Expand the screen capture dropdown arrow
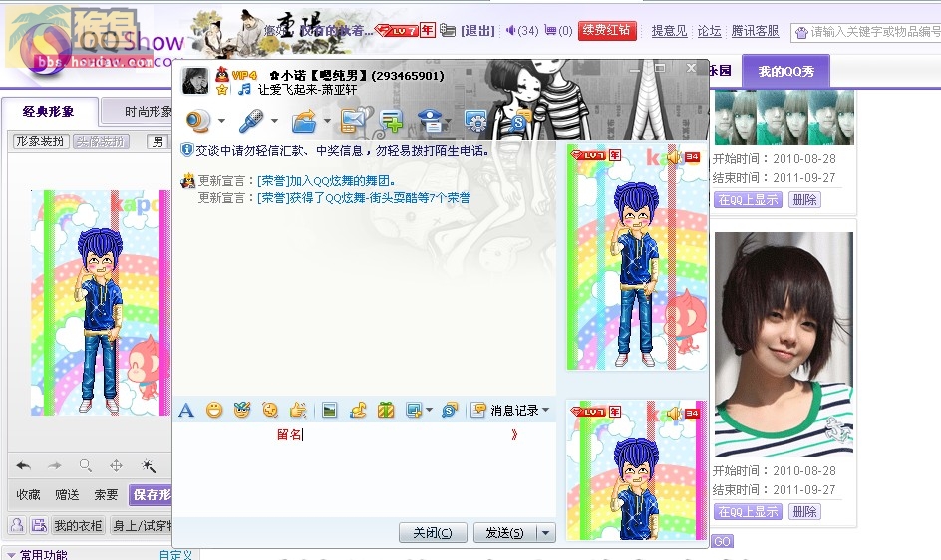 (429, 410)
